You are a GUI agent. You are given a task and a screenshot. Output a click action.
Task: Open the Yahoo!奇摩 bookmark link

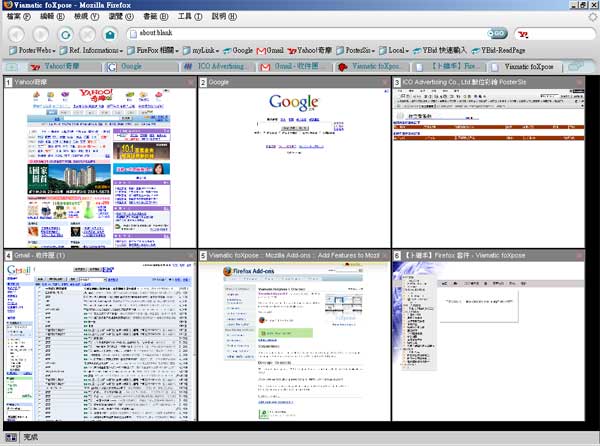[x=310, y=50]
